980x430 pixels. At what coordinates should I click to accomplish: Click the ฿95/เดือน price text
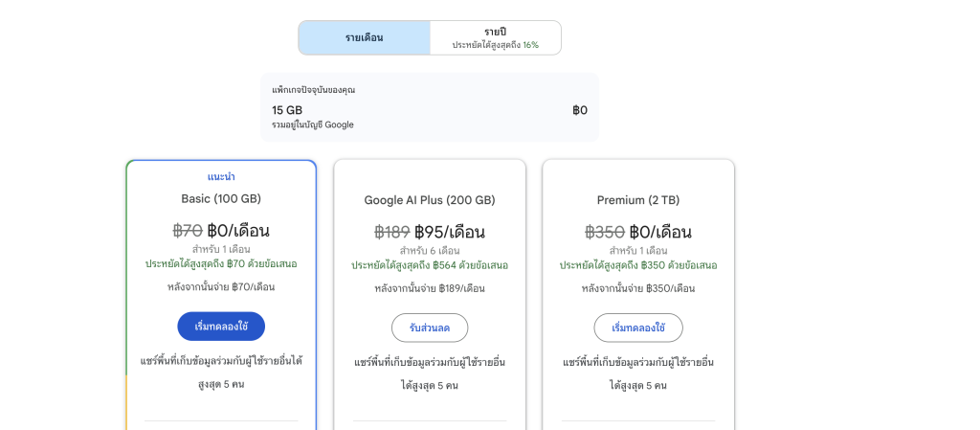(450, 232)
